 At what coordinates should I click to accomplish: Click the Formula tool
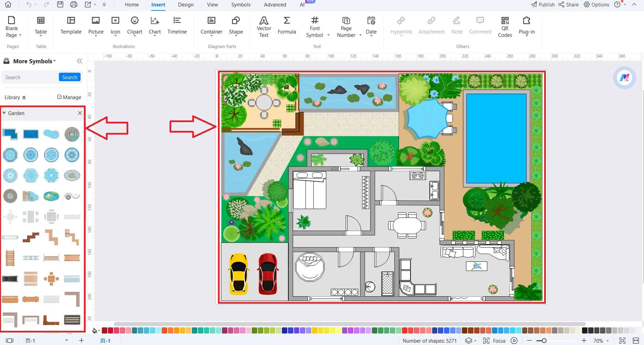[287, 25]
